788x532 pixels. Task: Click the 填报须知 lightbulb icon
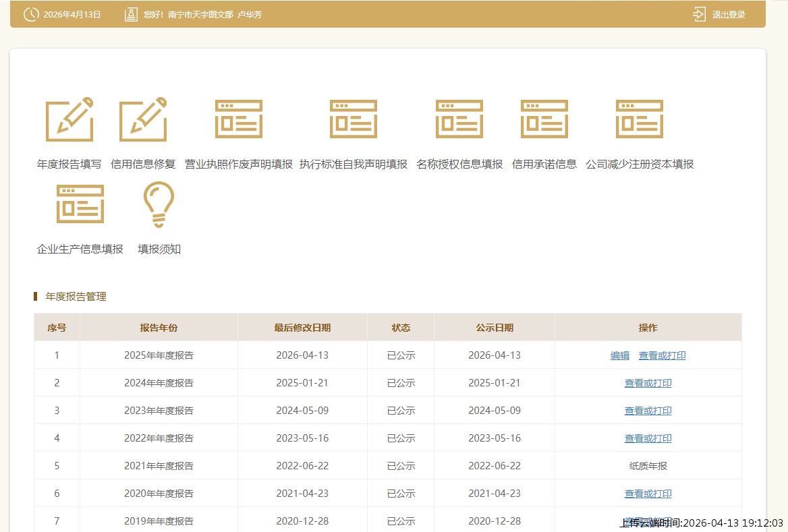[x=159, y=204]
